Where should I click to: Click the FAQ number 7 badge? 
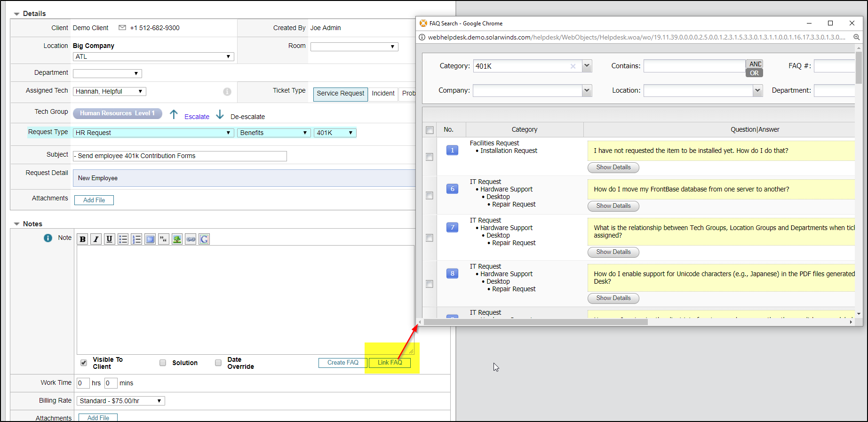[452, 228]
